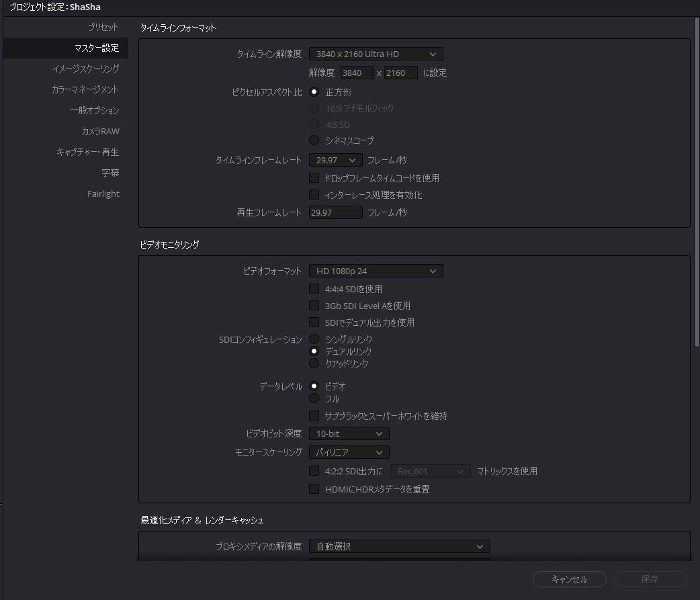The height and width of the screenshot is (600, 700).
Task: Open the ビデオフォーマット dropdown
Action: pos(376,271)
